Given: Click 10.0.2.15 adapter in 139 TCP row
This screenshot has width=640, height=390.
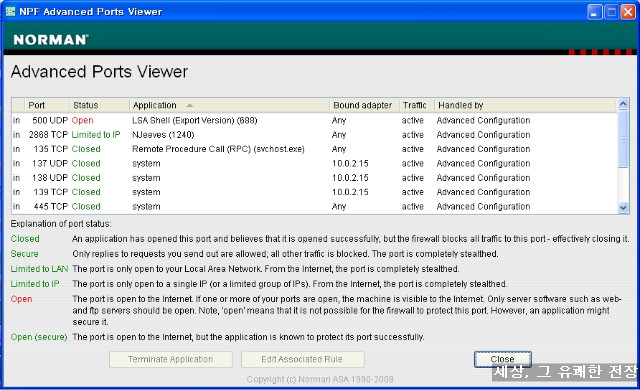Looking at the screenshot, I should 350,192.
